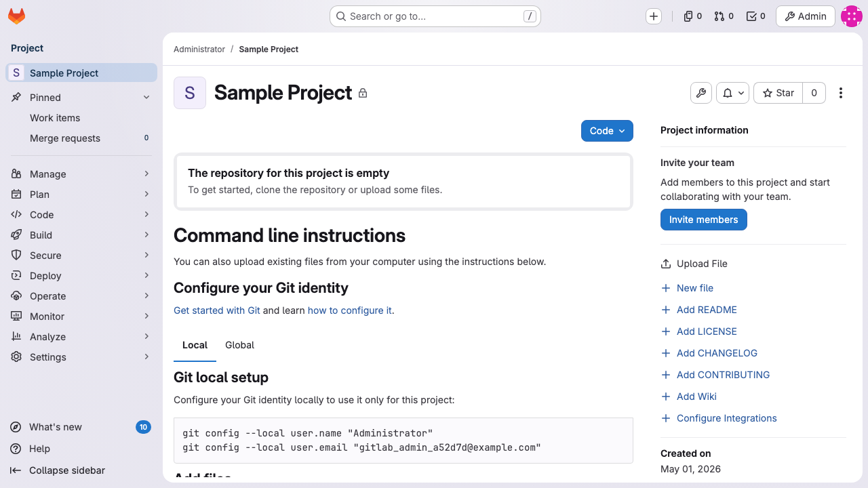
Task: Switch to the Global tab
Action: 239,345
